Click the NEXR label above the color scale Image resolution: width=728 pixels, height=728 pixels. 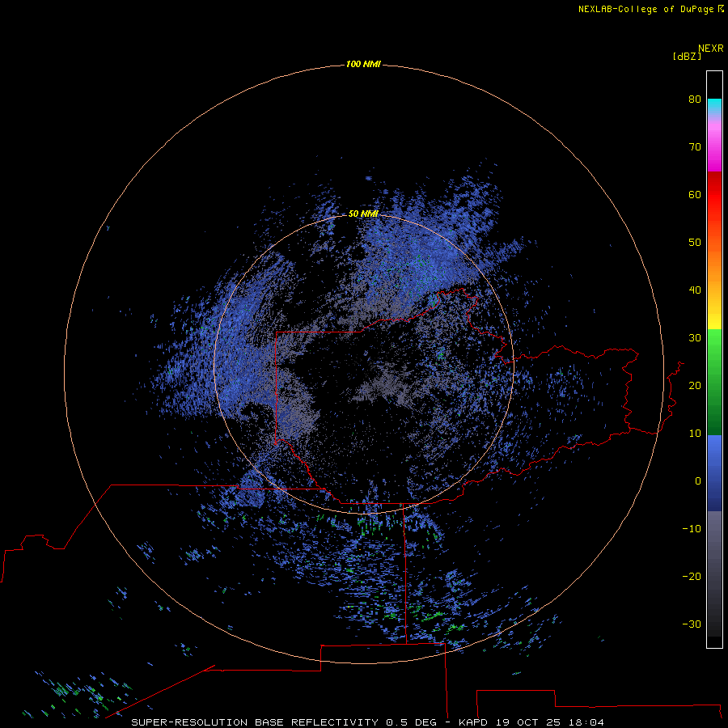coord(711,49)
